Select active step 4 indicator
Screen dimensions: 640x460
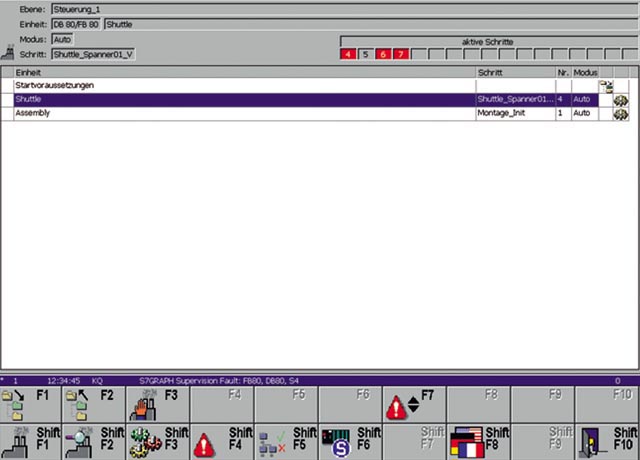click(348, 54)
